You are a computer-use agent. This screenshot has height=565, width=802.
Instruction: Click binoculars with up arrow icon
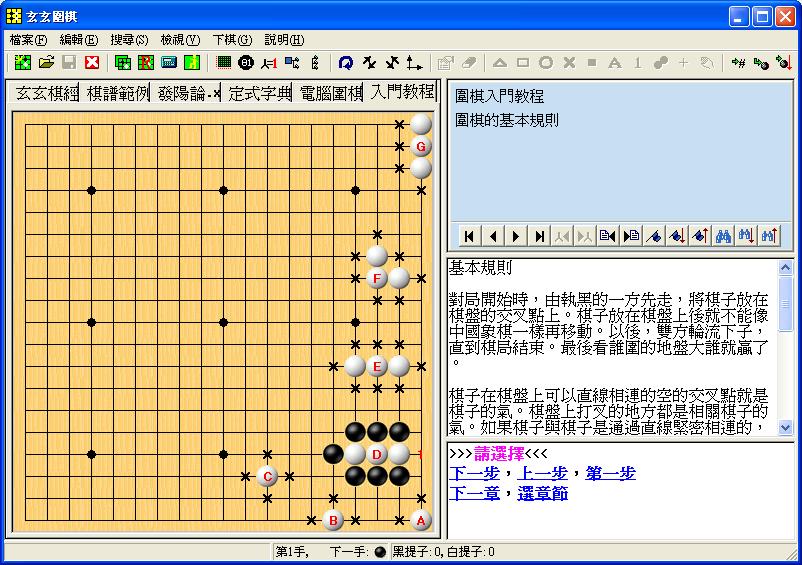coord(769,236)
